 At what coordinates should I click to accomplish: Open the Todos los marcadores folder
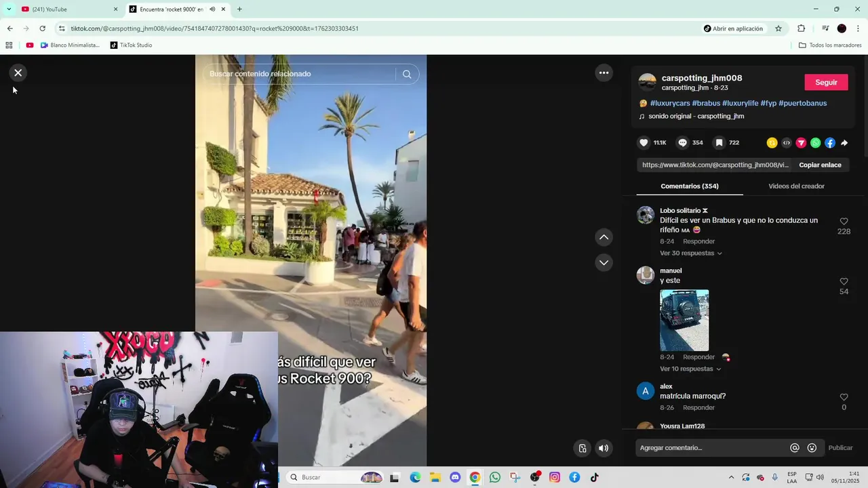click(x=830, y=45)
